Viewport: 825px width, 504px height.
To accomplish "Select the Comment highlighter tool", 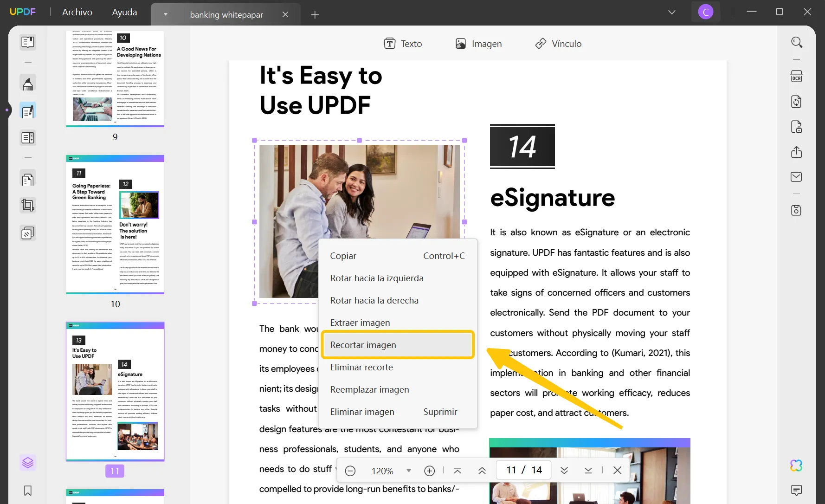I will click(28, 84).
